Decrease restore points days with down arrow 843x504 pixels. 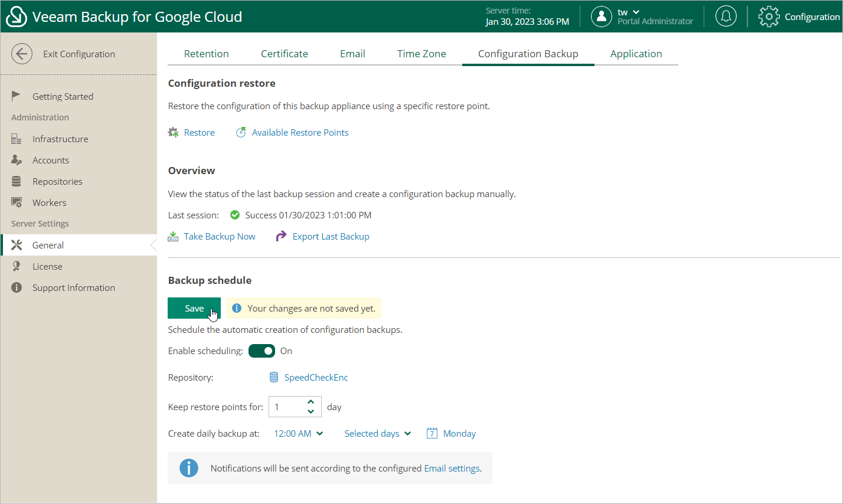click(x=311, y=411)
